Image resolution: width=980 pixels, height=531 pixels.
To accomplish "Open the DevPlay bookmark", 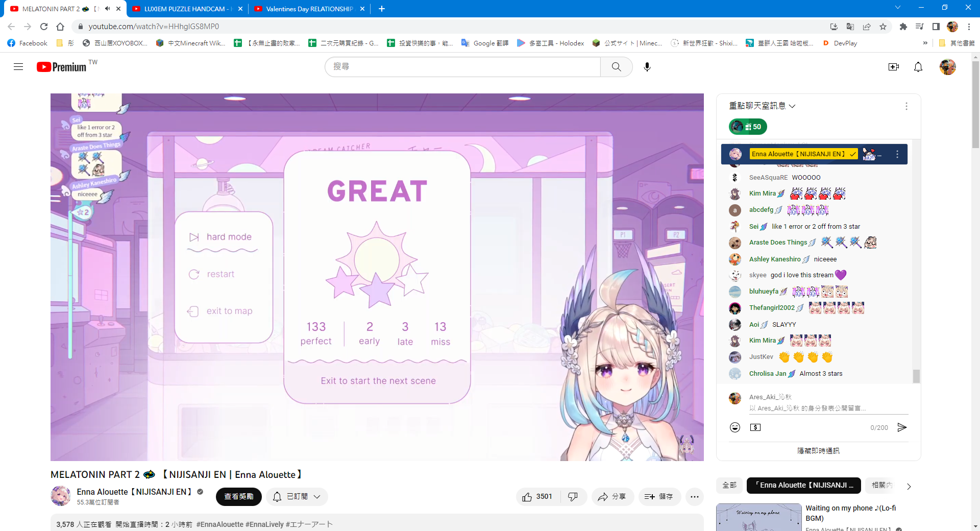I will coord(840,43).
